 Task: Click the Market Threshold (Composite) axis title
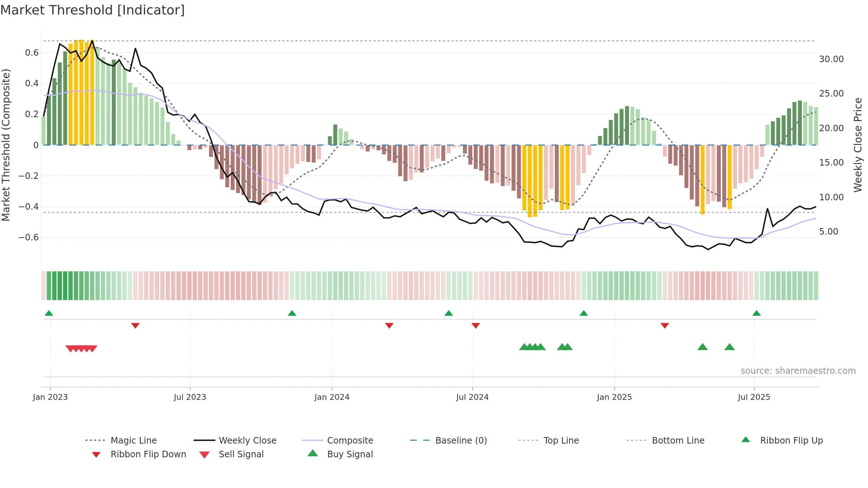tap(6, 145)
